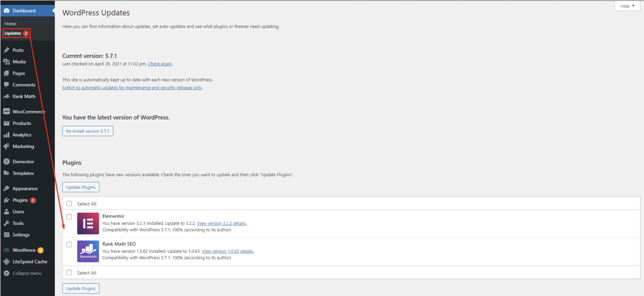Image resolution: width=644 pixels, height=296 pixels.
Task: Open the LiteSpeed Cache menu label
Action: pyautogui.click(x=30, y=262)
